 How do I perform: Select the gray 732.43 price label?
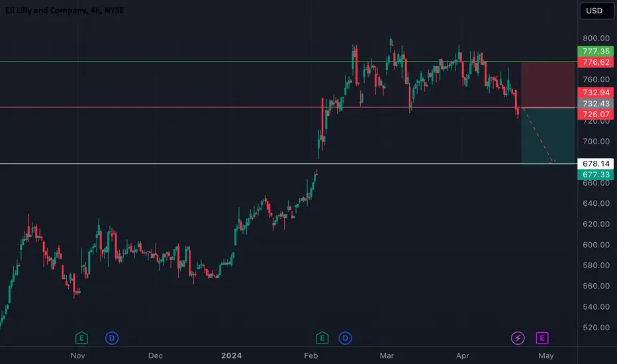[x=595, y=103]
